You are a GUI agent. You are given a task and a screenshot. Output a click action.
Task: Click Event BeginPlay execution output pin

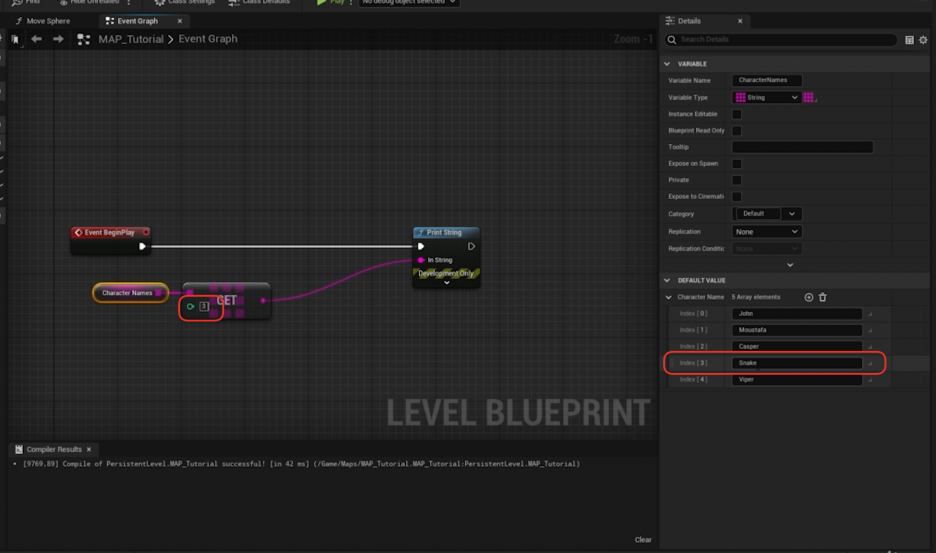(x=142, y=246)
